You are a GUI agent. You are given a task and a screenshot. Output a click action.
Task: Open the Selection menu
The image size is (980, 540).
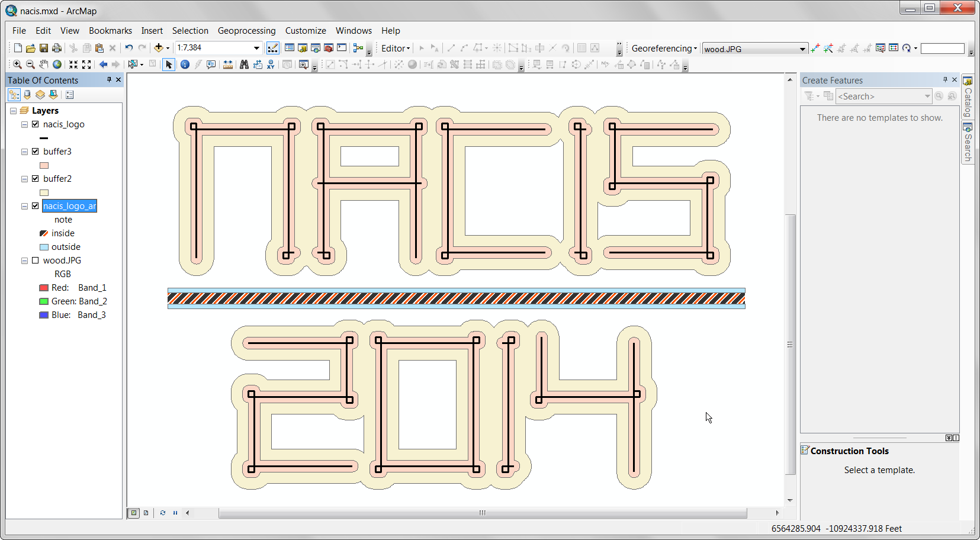point(190,31)
